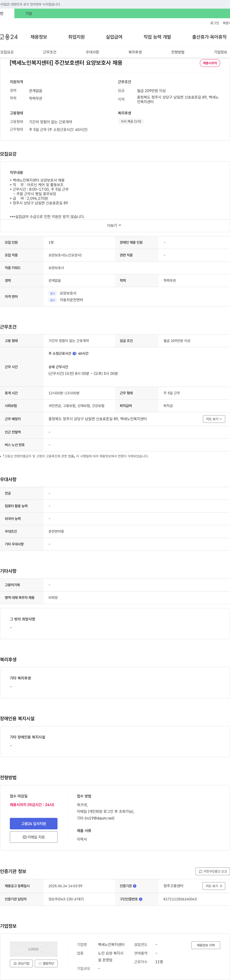Click the certification number K171112506240043

180,899
